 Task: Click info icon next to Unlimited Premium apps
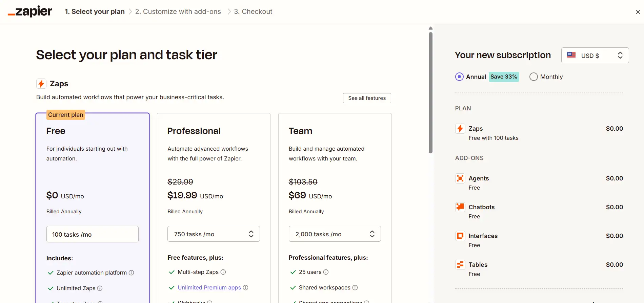click(x=246, y=287)
